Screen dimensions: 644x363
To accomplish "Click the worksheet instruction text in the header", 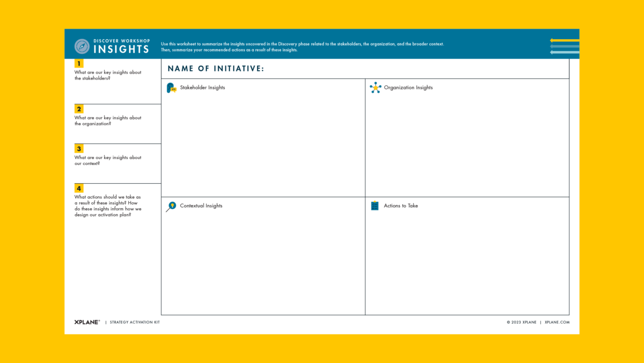I will click(303, 47).
